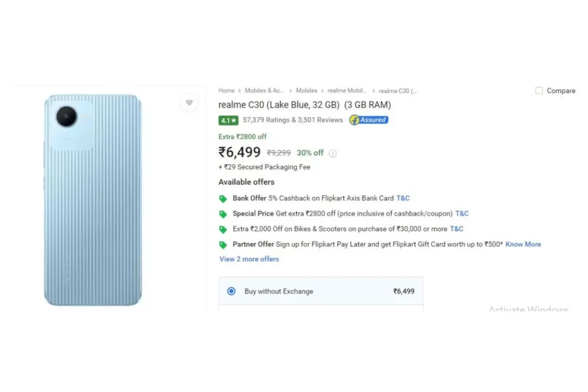Click the Flipkart Assured badge
This screenshot has width=588, height=392.
click(369, 120)
